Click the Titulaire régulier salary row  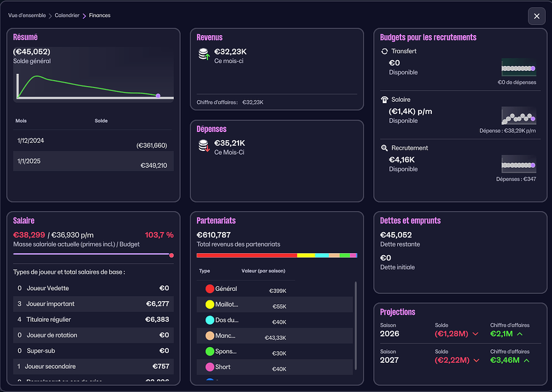(x=93, y=319)
